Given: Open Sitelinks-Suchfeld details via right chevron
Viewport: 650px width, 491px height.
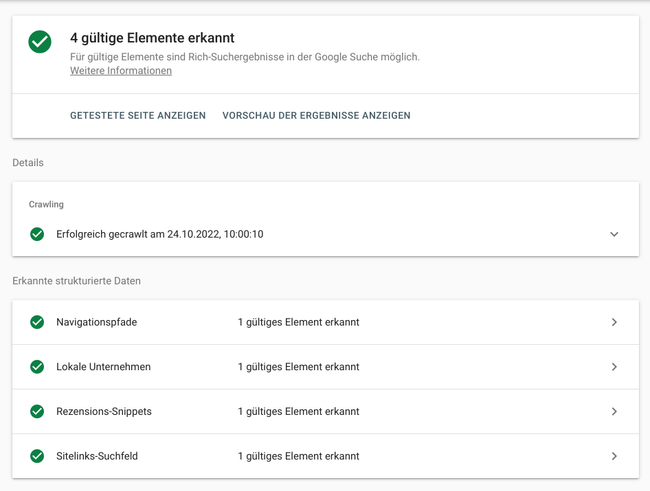Looking at the screenshot, I should pyautogui.click(x=614, y=456).
